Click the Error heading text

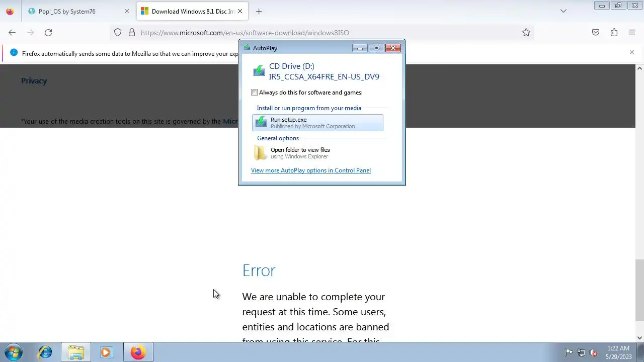[x=259, y=270]
